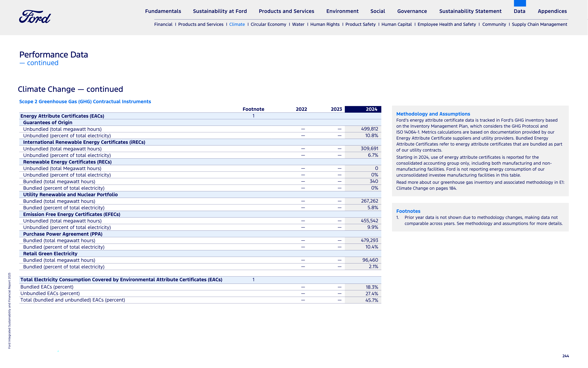Select the value 2.1%
The image size is (588, 368).
pos(373,267)
